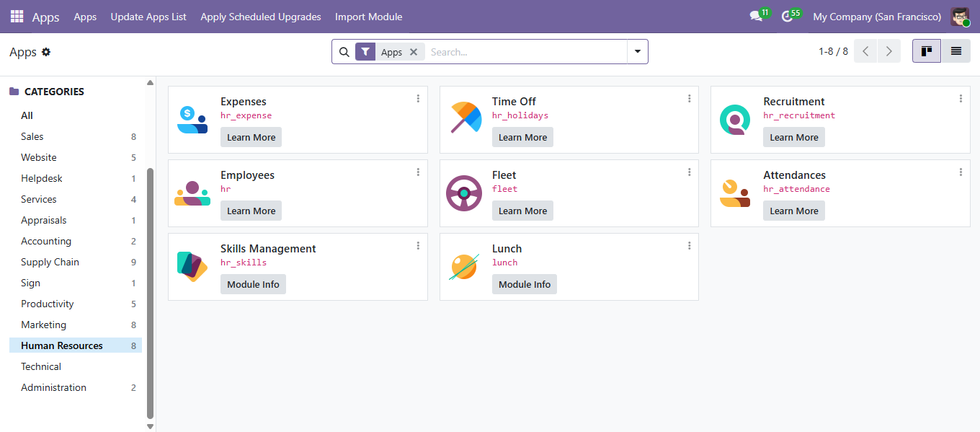
Task: Open the Attendances card three-dot menu
Action: tap(961, 172)
